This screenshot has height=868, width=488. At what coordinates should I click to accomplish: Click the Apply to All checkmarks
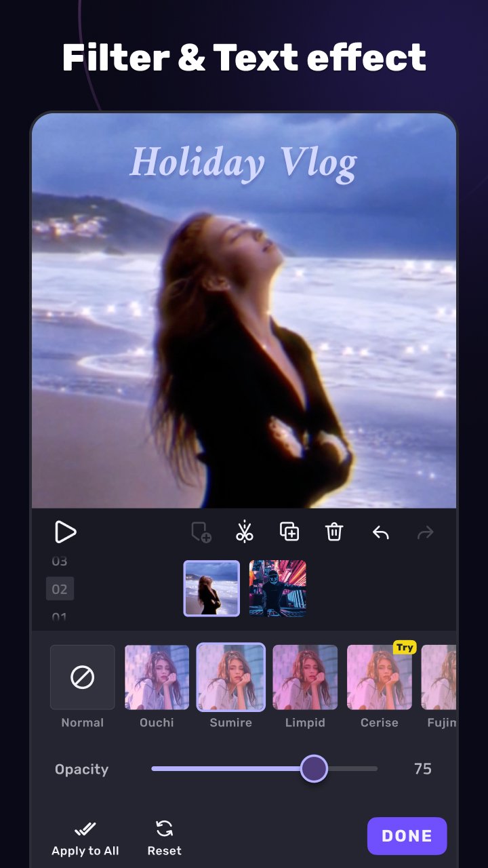pos(85,829)
